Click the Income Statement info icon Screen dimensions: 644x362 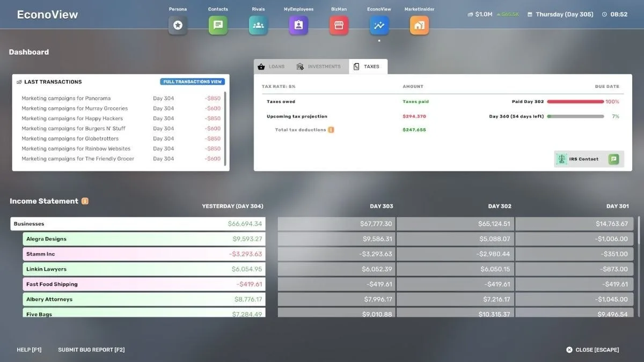(85, 201)
